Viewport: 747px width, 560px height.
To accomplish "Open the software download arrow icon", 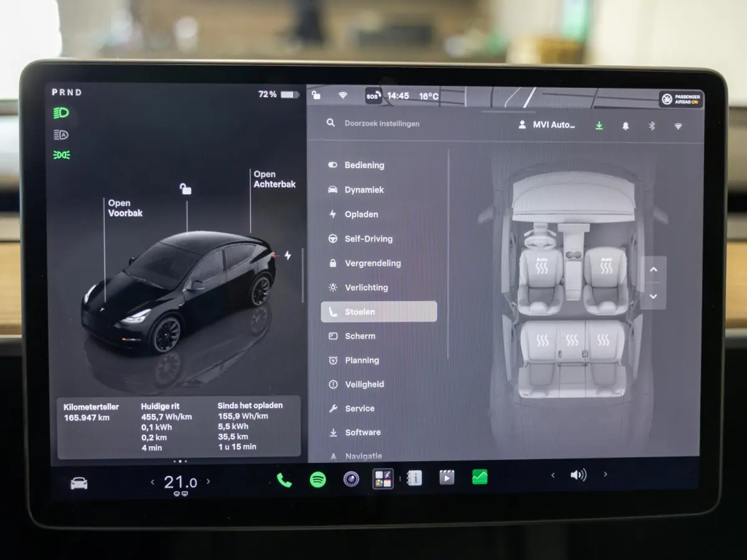I will pos(599,126).
